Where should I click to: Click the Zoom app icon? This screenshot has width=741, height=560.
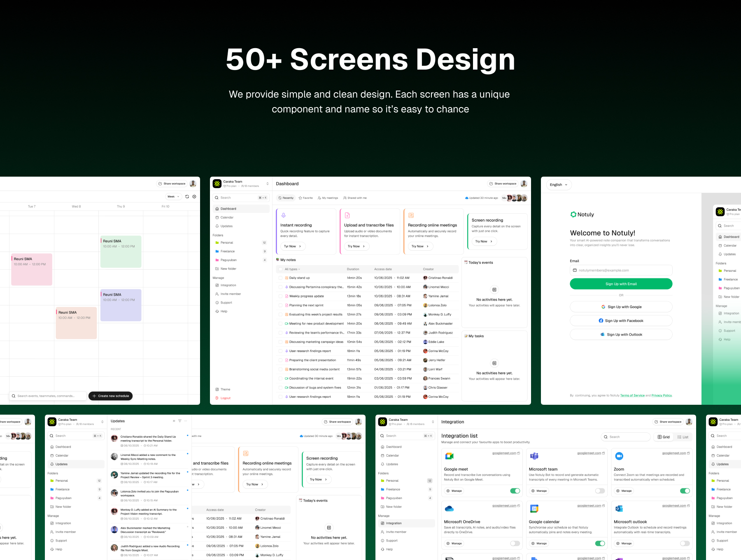(619, 456)
